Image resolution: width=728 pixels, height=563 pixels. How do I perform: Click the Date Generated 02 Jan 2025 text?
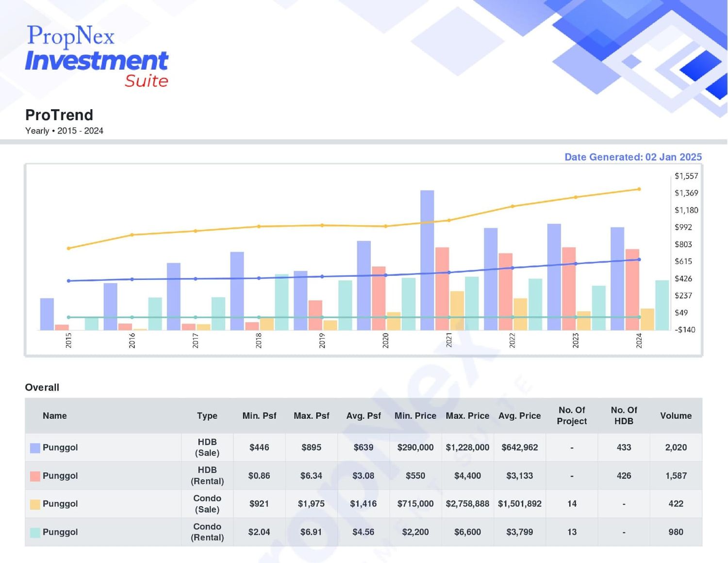tap(633, 157)
